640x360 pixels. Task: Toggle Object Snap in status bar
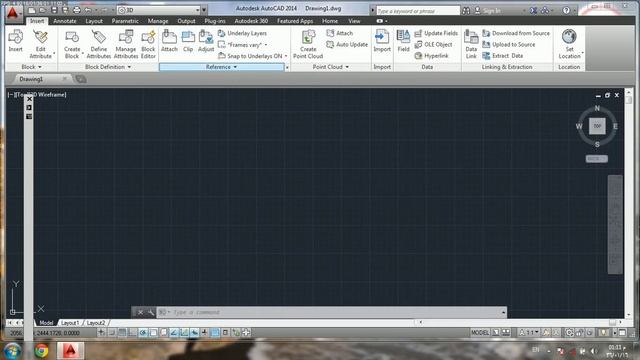153,333
